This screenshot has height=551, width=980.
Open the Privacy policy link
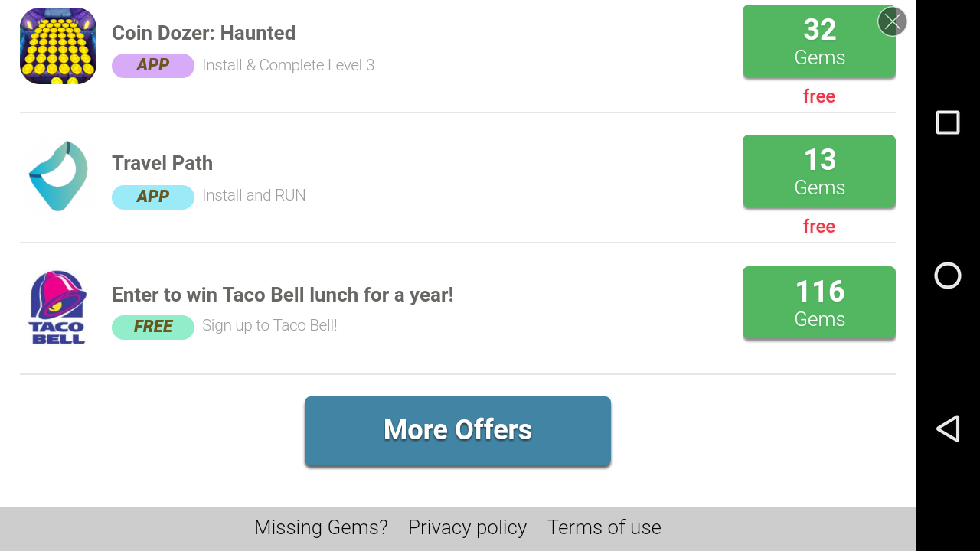click(x=467, y=527)
